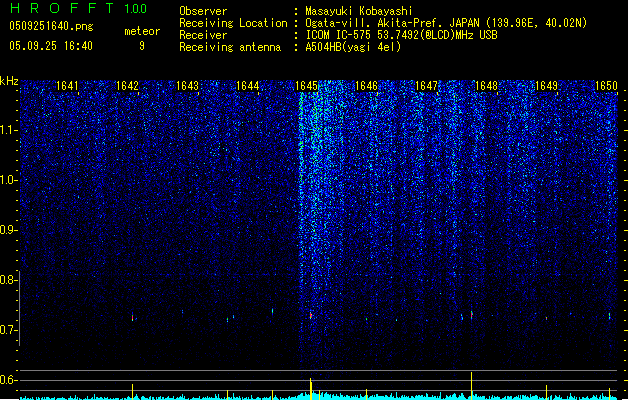This screenshot has width=629, height=400.
Task: Click the "Receiving antenna" label
Action: (230, 47)
